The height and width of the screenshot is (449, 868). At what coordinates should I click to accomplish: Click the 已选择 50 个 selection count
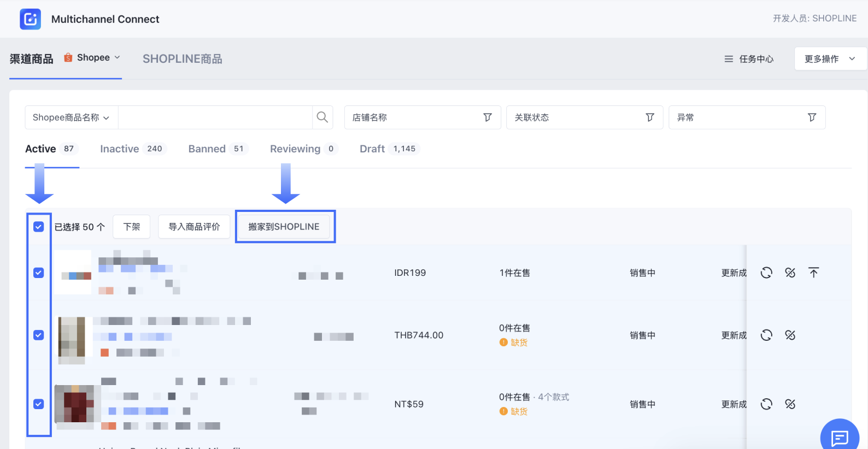pyautogui.click(x=80, y=227)
